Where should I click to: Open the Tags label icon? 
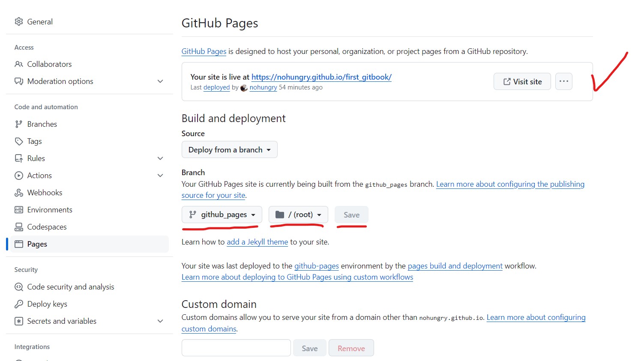pyautogui.click(x=19, y=141)
